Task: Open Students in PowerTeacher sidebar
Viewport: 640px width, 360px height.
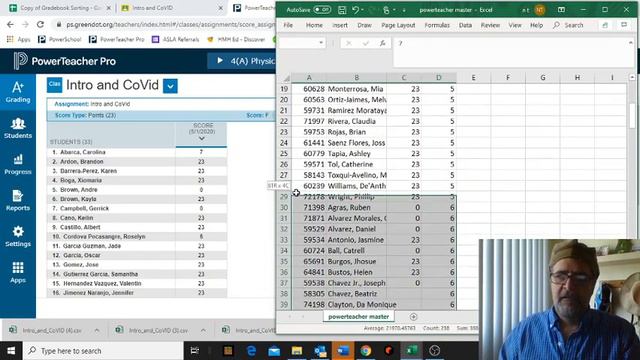Action: (18, 128)
